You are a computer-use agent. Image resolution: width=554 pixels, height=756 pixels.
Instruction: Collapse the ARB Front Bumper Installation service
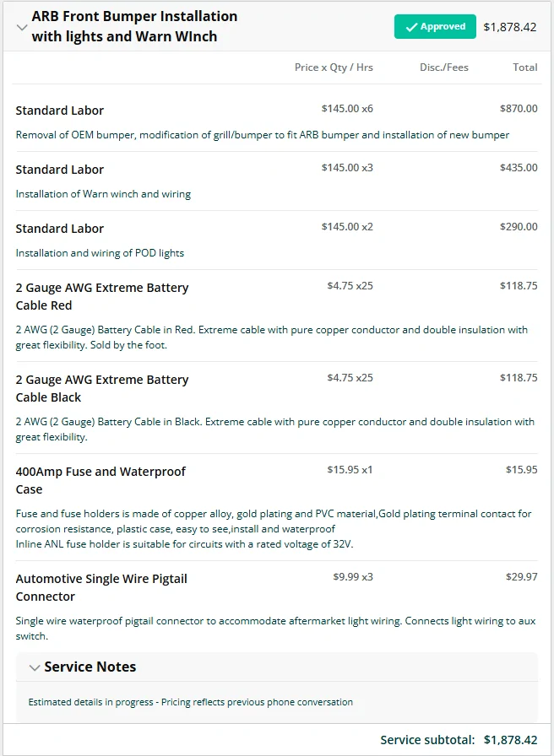[x=22, y=27]
